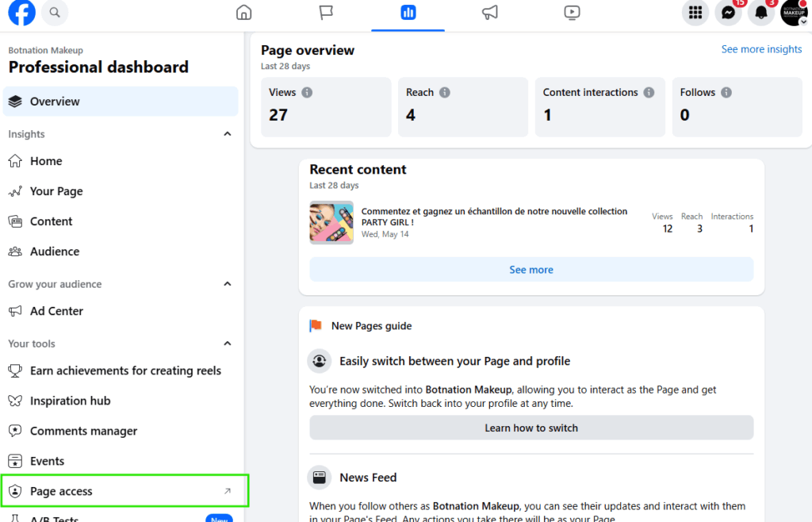Viewport: 812px width, 522px height.
Task: Open the Facebook search icon
Action: click(x=55, y=13)
